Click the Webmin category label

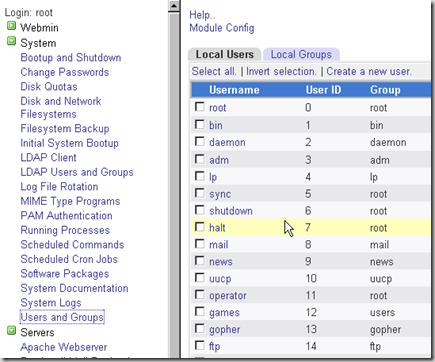[39, 28]
